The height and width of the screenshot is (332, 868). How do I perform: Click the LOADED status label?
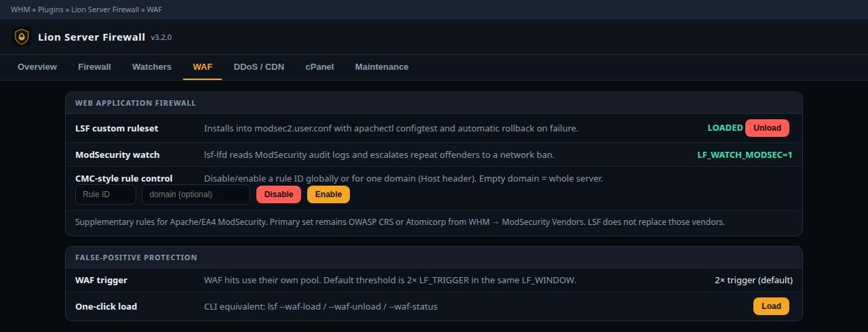(725, 128)
